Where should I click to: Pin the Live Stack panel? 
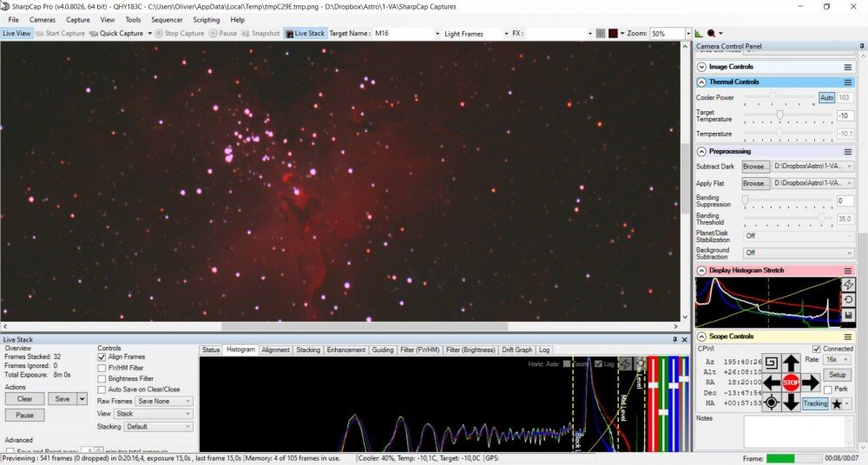point(674,339)
